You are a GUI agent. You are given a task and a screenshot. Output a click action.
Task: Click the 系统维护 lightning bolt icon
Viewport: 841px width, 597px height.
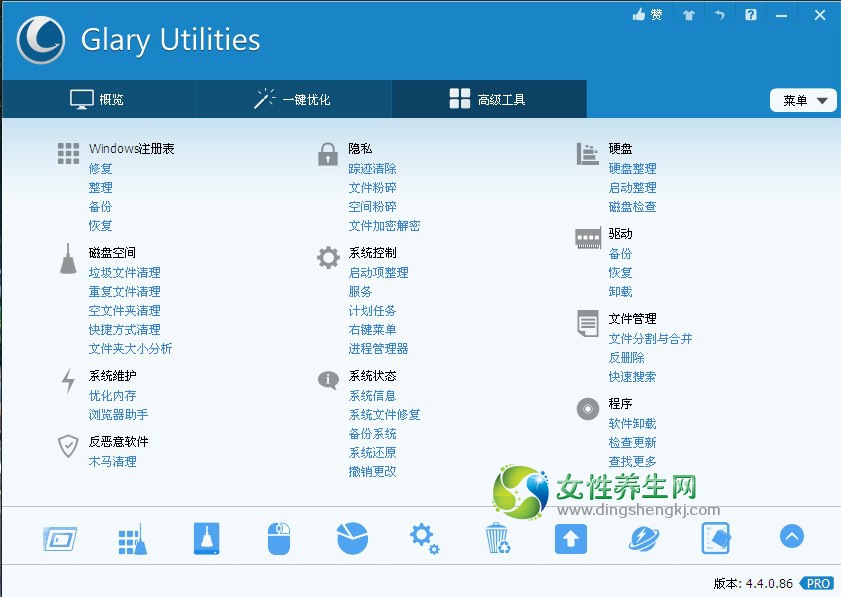click(x=68, y=381)
